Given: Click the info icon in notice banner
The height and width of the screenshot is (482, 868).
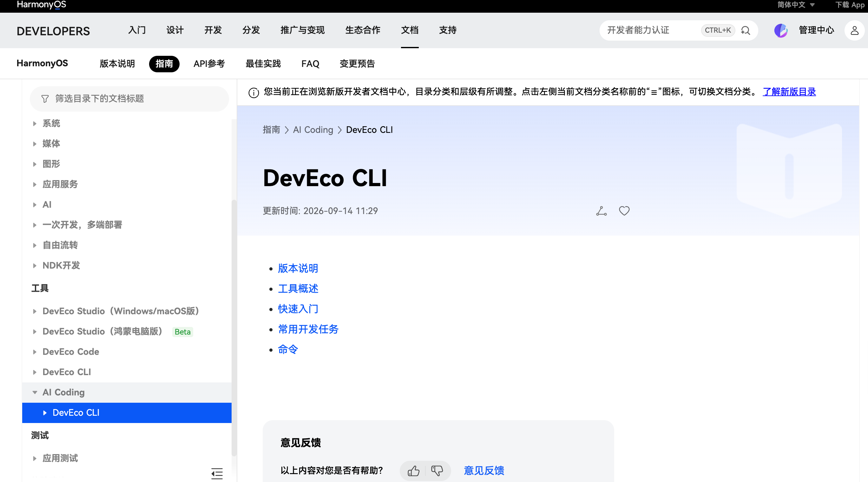Looking at the screenshot, I should (253, 92).
